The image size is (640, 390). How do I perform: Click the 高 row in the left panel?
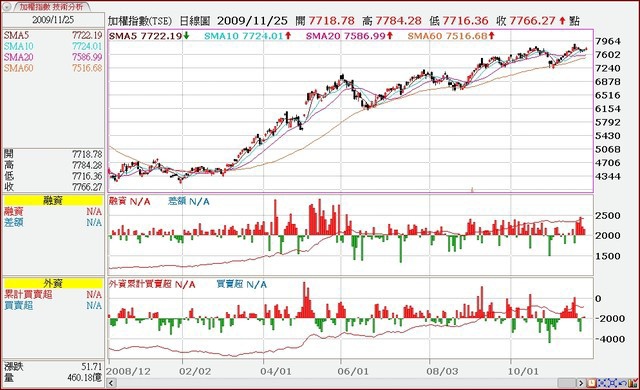click(x=53, y=165)
